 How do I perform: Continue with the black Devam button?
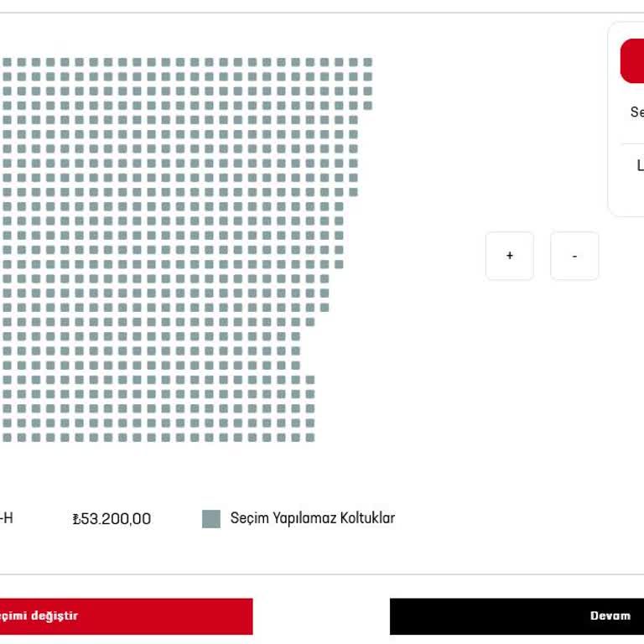517,616
